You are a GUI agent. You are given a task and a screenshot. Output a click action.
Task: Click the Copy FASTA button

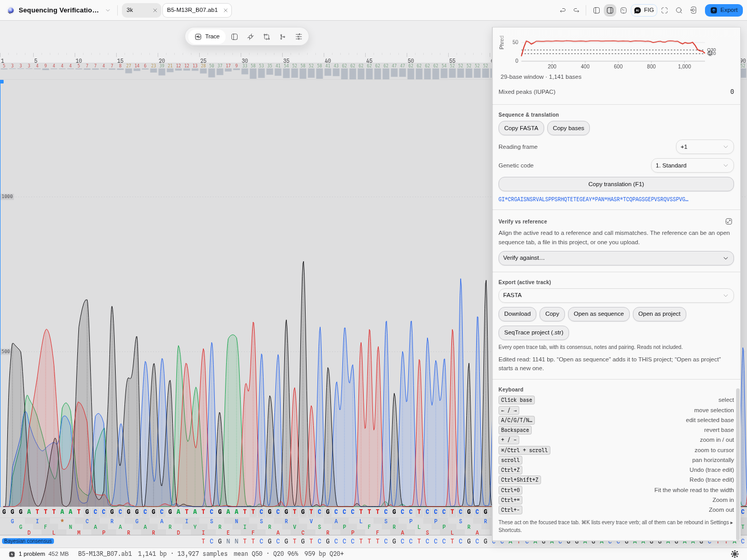521,128
